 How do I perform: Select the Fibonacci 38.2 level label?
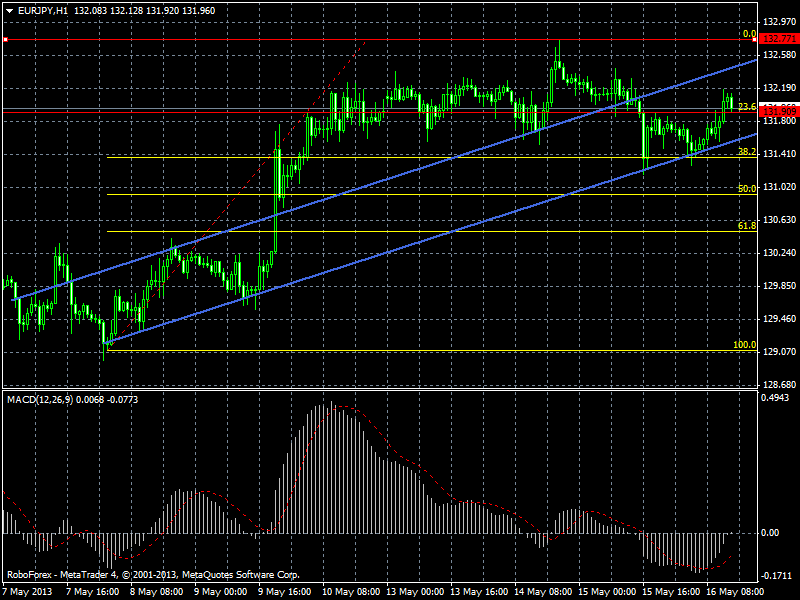(747, 152)
